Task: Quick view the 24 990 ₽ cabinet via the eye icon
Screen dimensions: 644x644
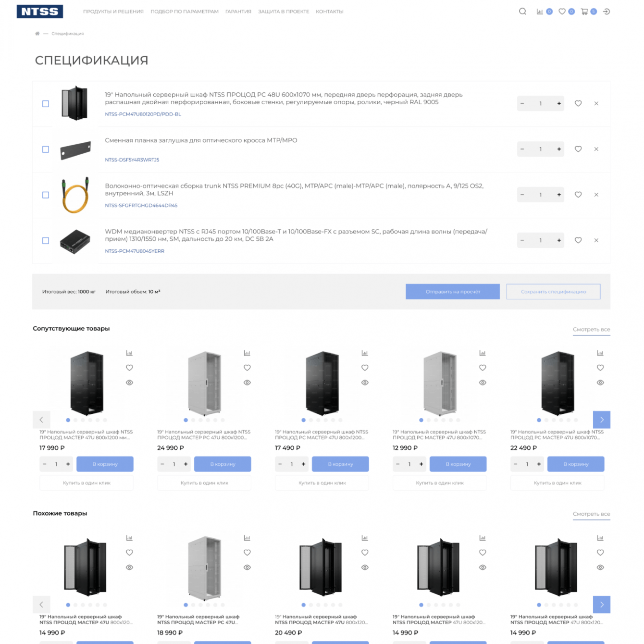Action: (x=247, y=383)
